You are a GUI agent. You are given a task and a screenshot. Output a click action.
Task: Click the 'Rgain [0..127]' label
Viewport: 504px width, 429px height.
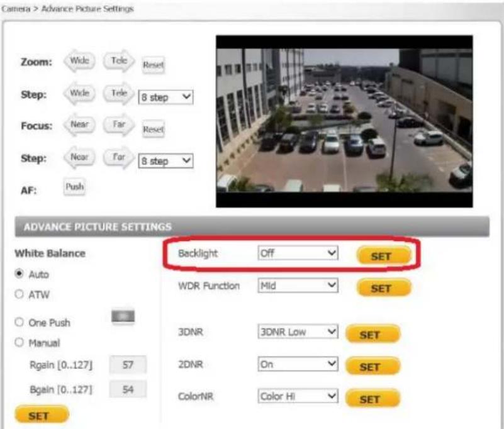(61, 365)
